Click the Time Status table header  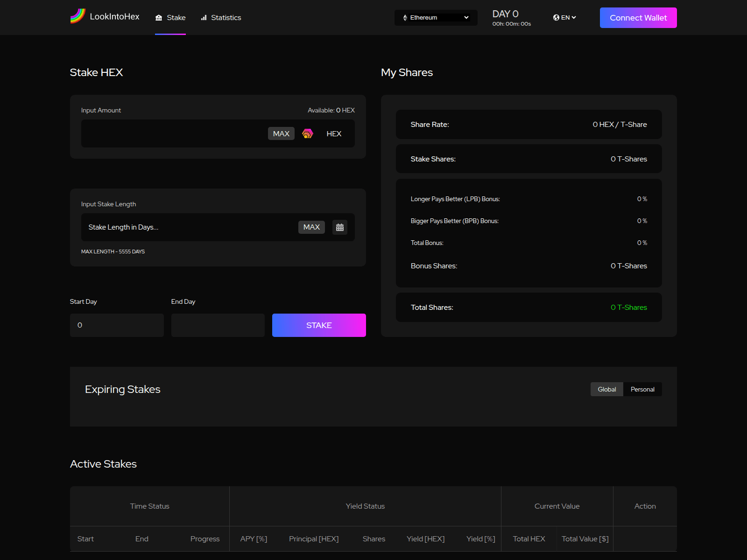click(150, 506)
